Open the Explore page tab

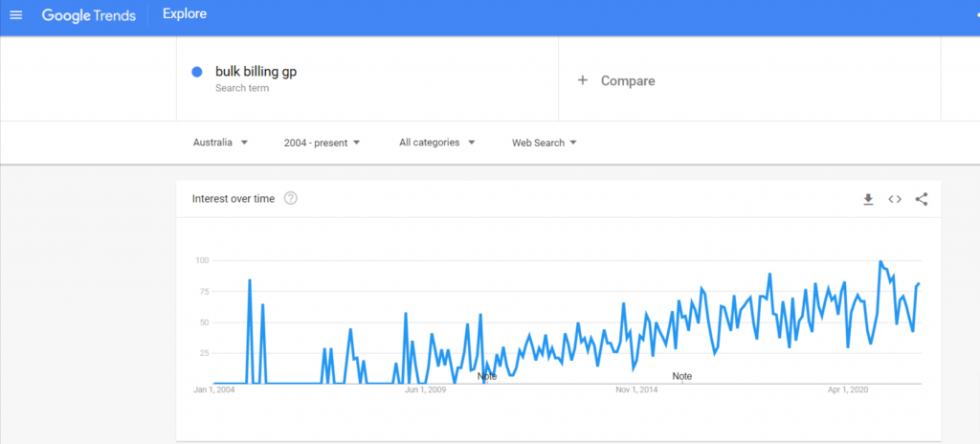point(185,14)
